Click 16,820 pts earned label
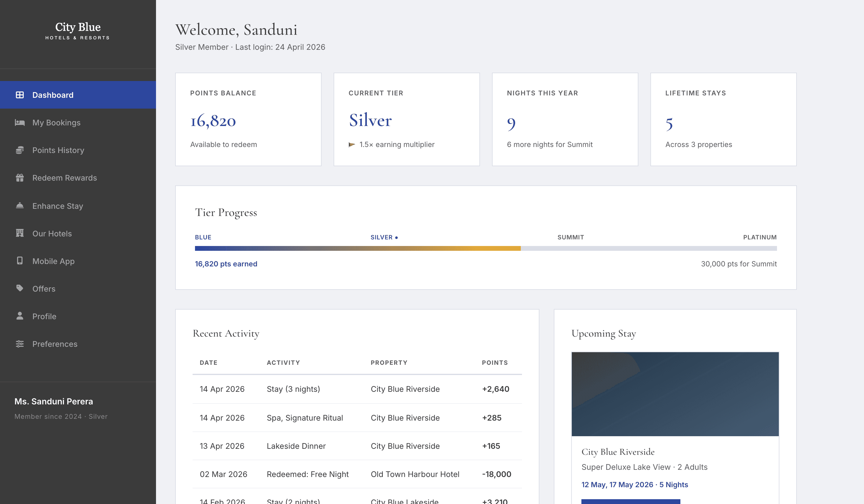The image size is (864, 504). pyautogui.click(x=226, y=264)
